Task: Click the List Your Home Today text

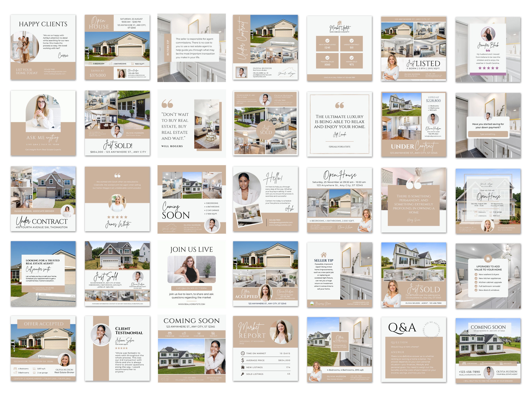Action: (x=27, y=72)
